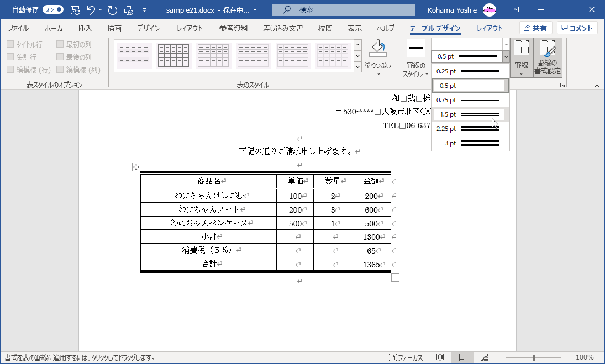Check the 縞模様 (列) checkbox
This screenshot has height=364, width=605.
60,70
